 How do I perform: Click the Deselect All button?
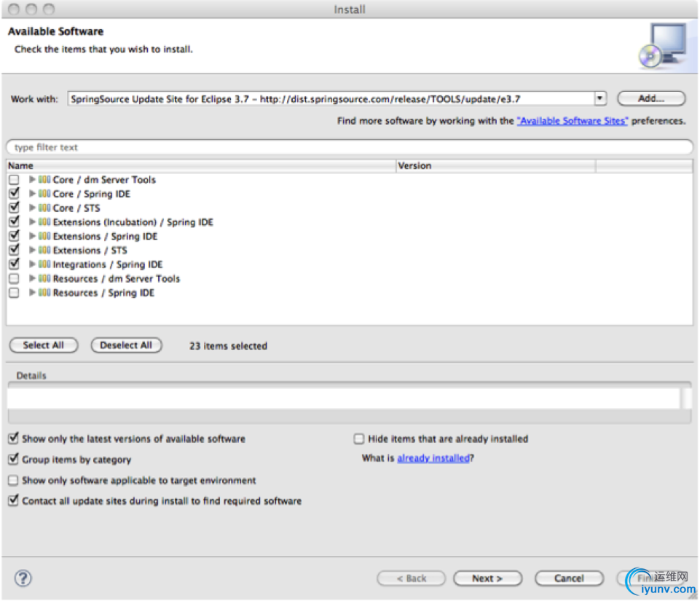coord(126,345)
